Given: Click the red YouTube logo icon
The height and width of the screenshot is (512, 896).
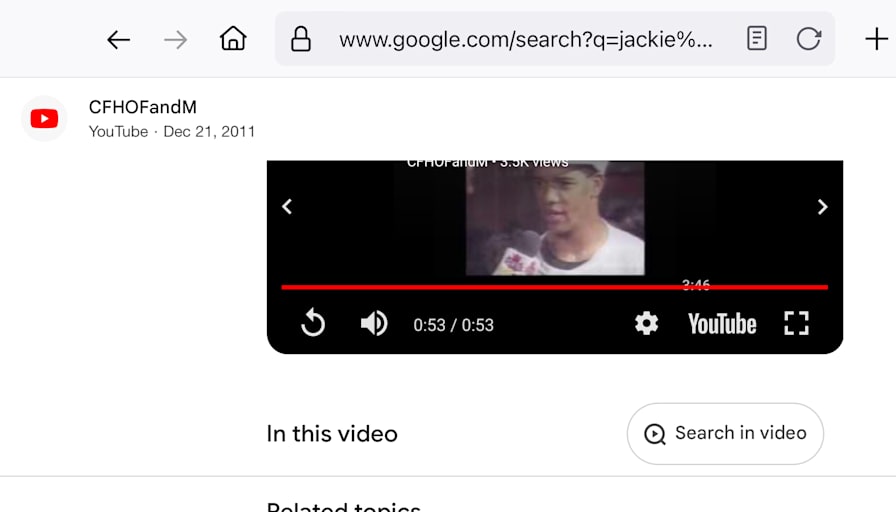Looking at the screenshot, I should [x=45, y=118].
